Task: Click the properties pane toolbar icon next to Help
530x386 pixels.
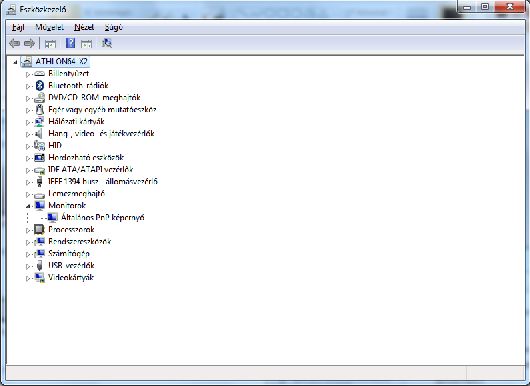Action: coord(86,43)
